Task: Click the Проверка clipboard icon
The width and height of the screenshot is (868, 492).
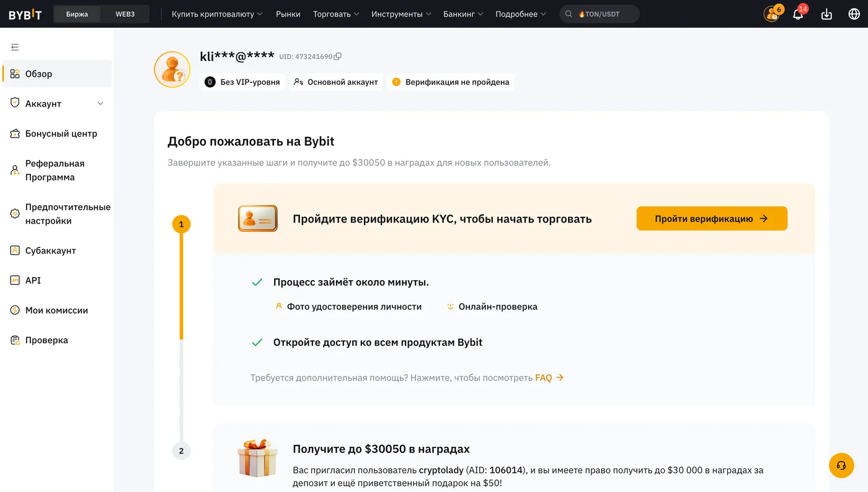Action: [x=15, y=340]
